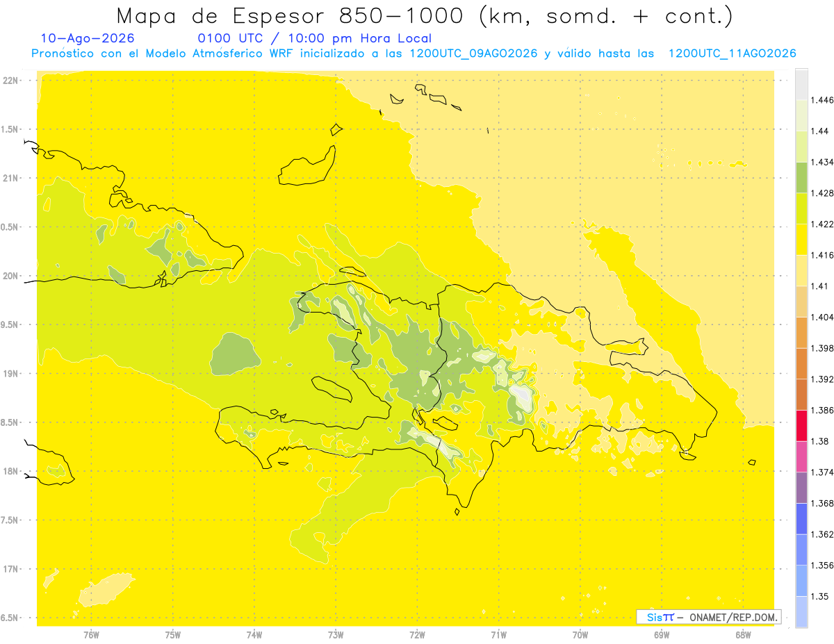Click the legend value '1.356'

click(x=822, y=565)
